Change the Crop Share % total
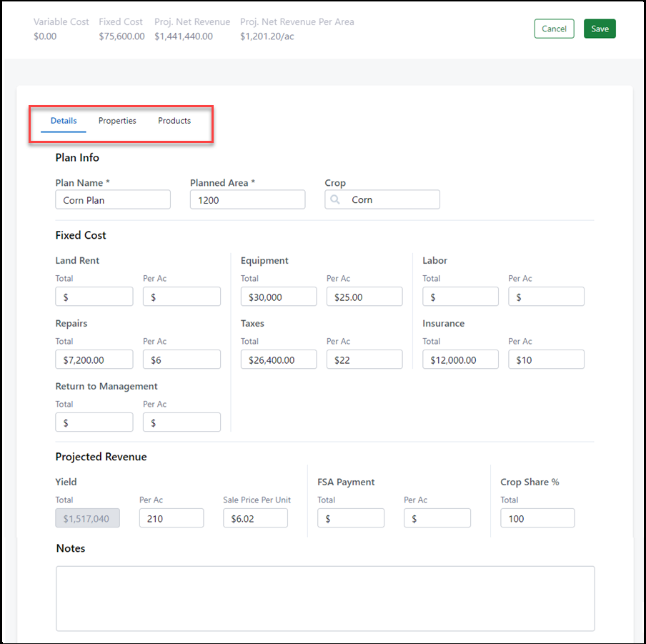 point(537,518)
